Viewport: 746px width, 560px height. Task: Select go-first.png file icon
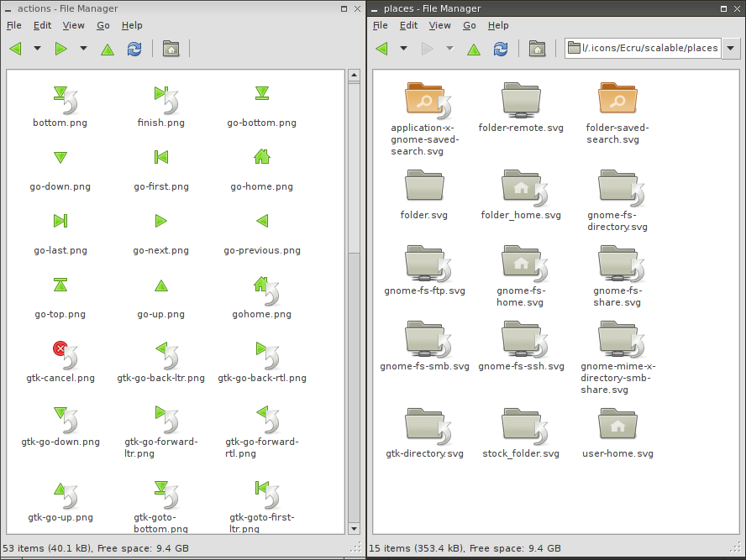(x=161, y=157)
